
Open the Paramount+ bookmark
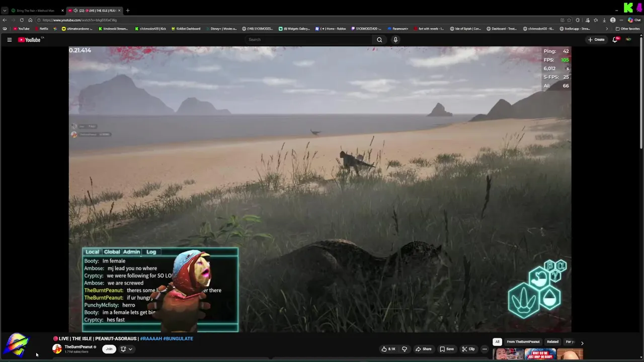398,29
